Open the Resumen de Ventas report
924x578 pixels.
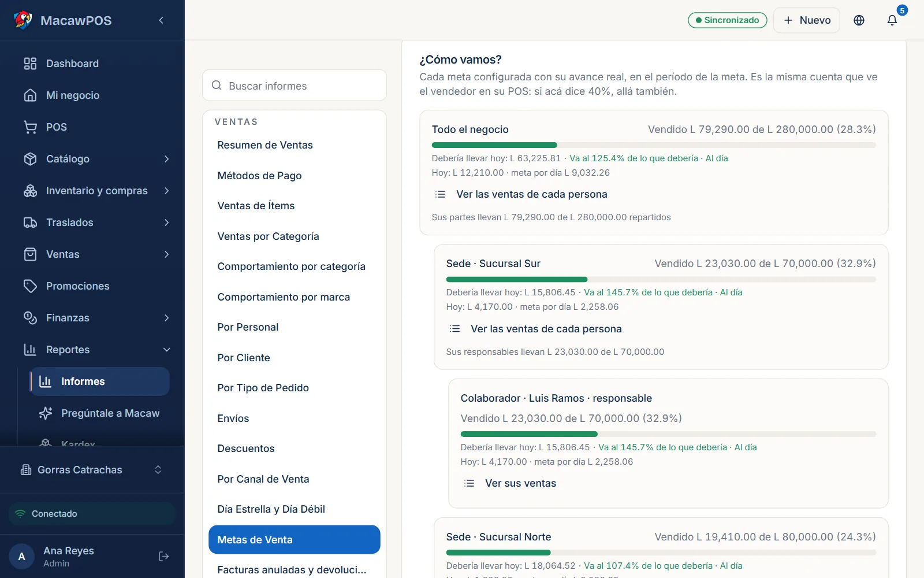tap(295, 145)
